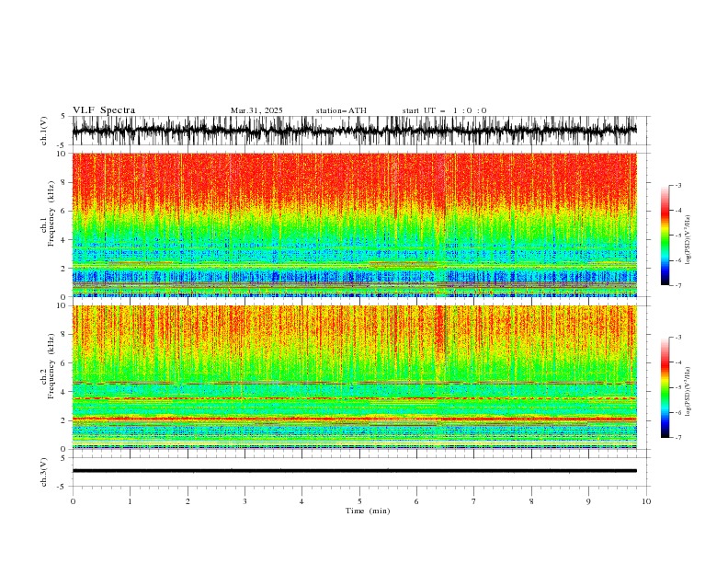Click the "-7" tick on ch.1 colorbar
Viewport: 728px width, 563px height.
click(x=678, y=286)
